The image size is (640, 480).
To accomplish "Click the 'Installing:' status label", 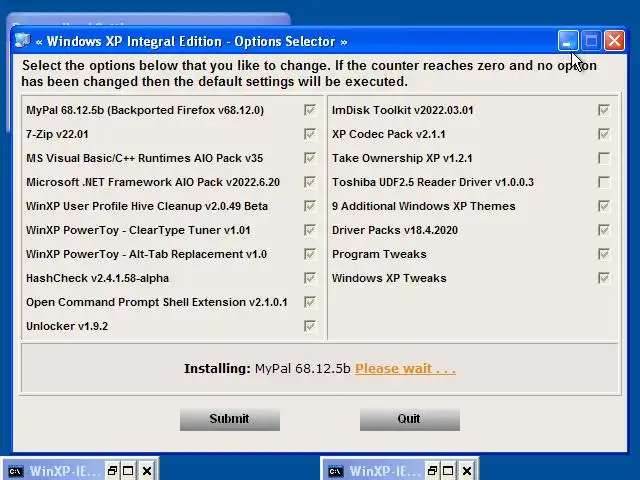I will click(x=217, y=369).
